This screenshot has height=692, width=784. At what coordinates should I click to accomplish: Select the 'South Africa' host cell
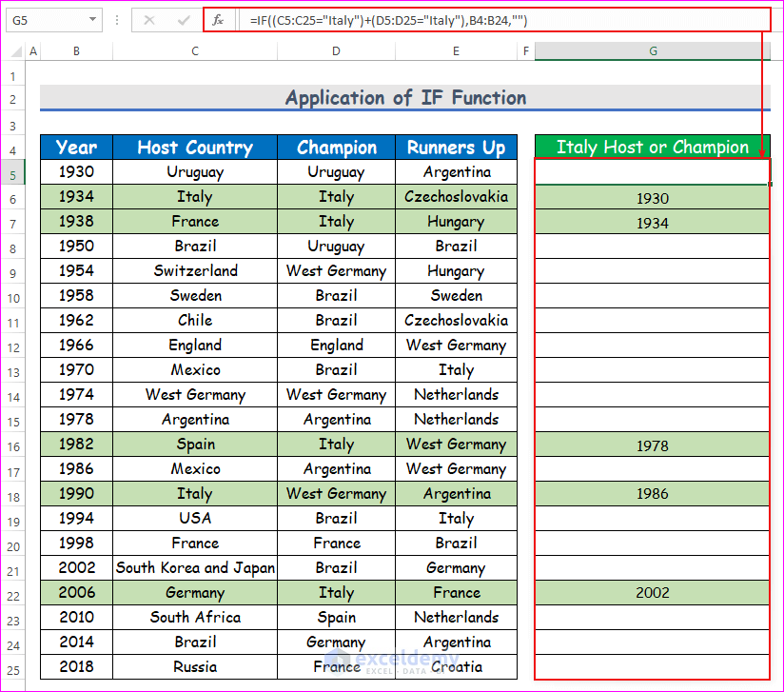point(195,617)
